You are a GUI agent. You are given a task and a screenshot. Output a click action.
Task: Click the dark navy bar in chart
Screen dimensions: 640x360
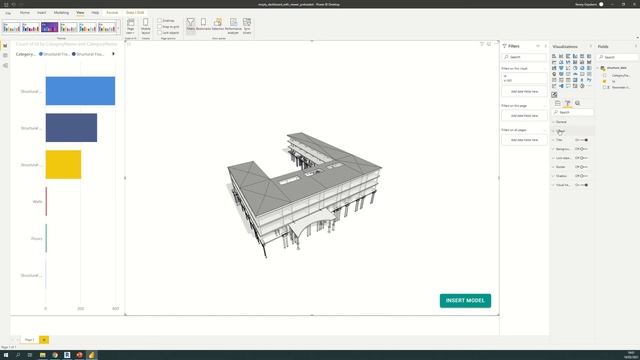pyautogui.click(x=71, y=128)
